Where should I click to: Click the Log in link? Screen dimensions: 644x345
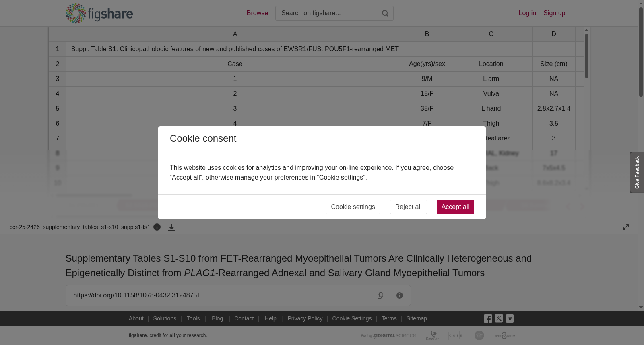(527, 13)
